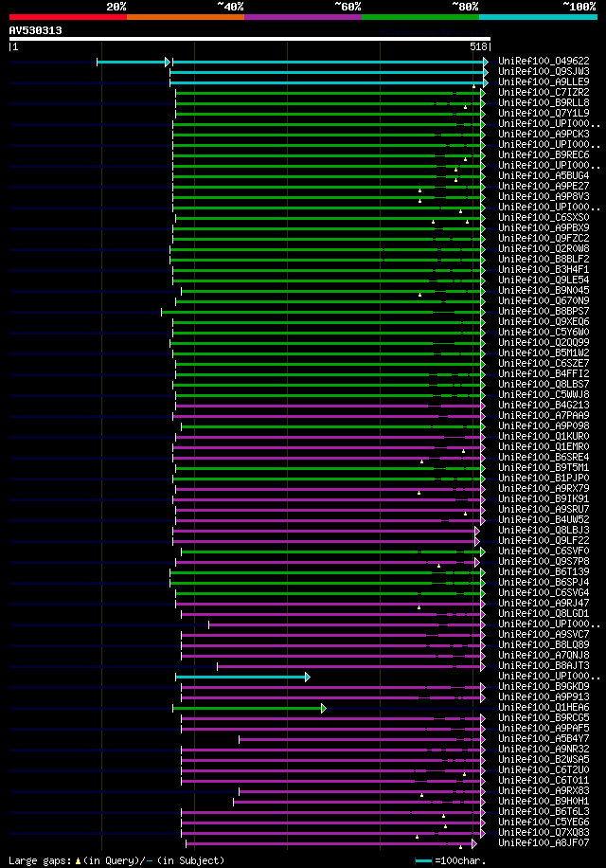Select the UniRef100_B1PJP0 label

coord(544,479)
